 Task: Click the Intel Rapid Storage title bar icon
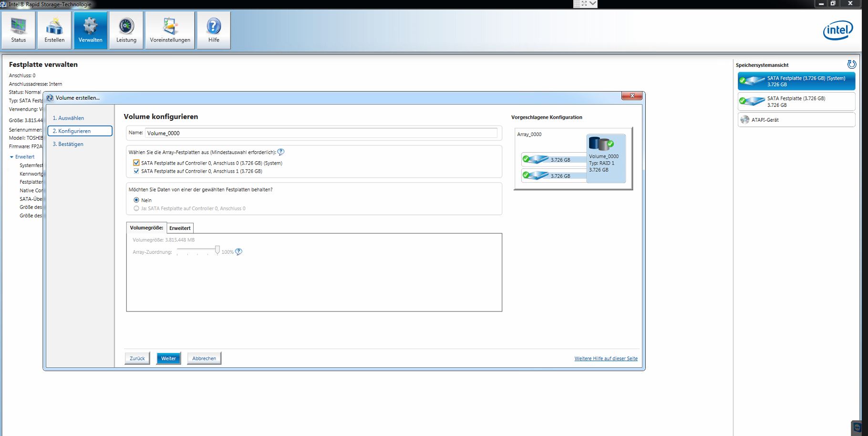point(3,4)
